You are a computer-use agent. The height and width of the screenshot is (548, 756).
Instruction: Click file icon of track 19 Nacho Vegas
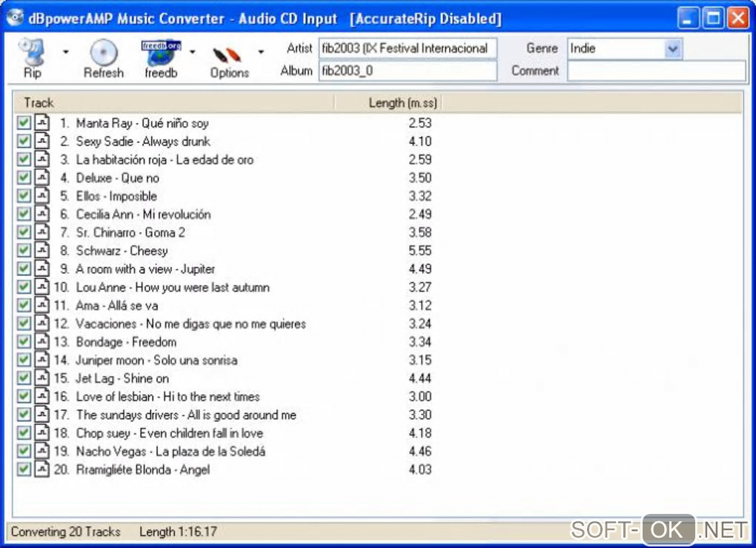click(x=42, y=451)
